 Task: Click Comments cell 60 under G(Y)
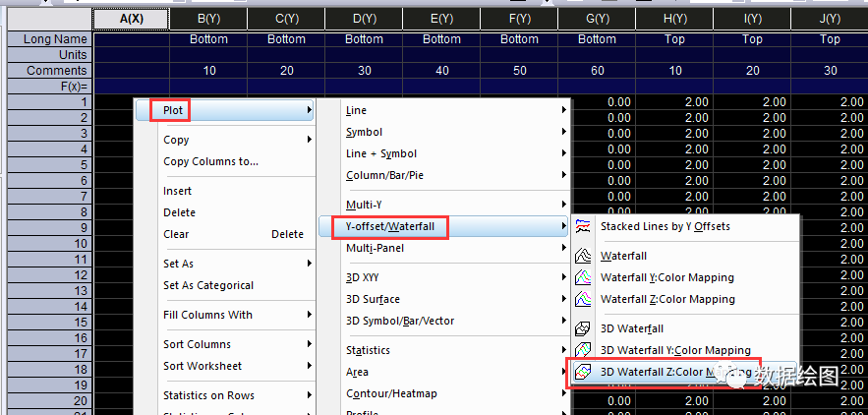597,71
